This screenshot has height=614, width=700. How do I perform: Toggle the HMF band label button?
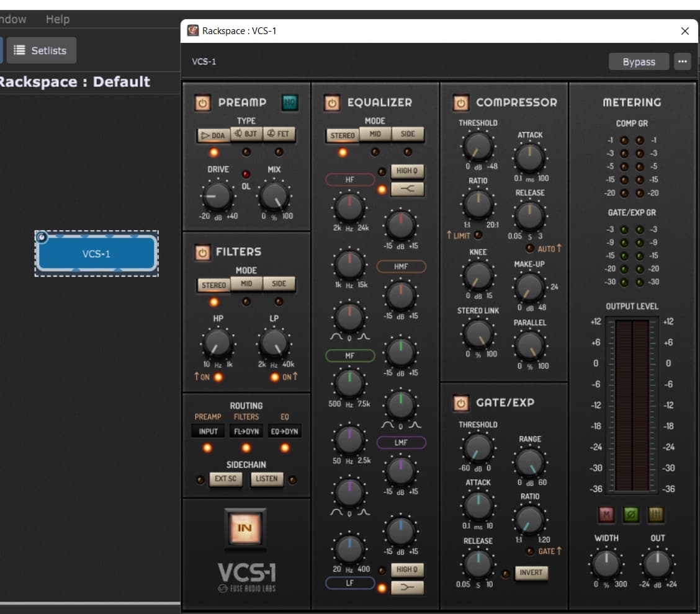(x=401, y=267)
